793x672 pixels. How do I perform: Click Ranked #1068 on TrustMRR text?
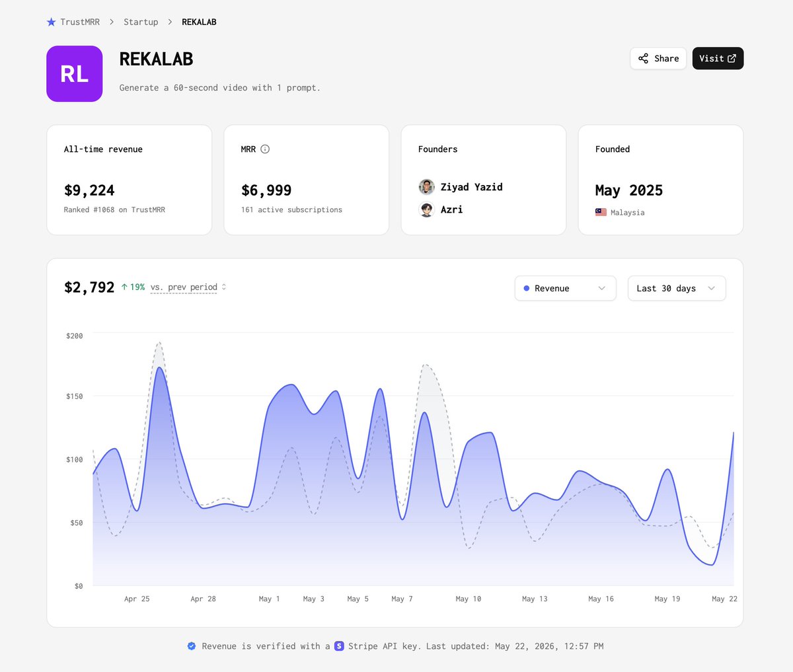pos(114,209)
